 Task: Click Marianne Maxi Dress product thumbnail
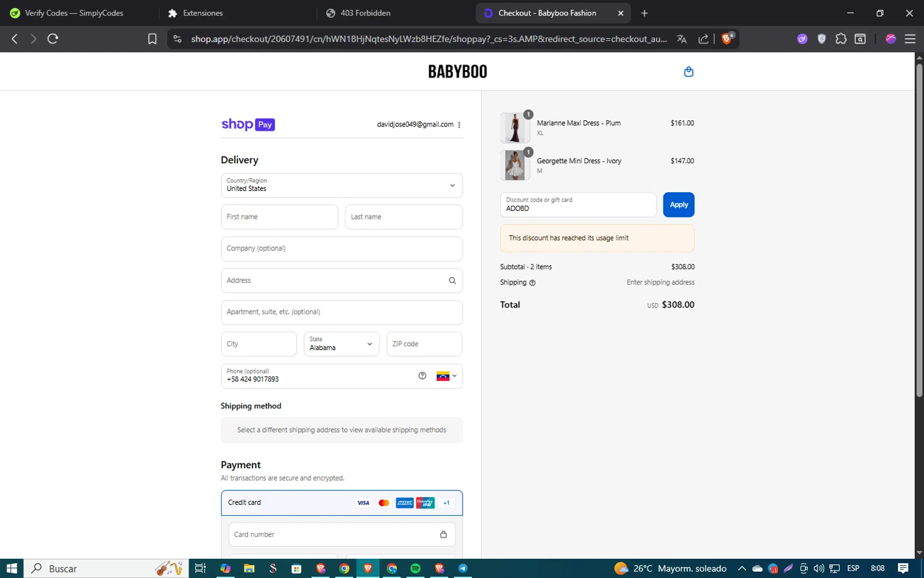point(515,128)
